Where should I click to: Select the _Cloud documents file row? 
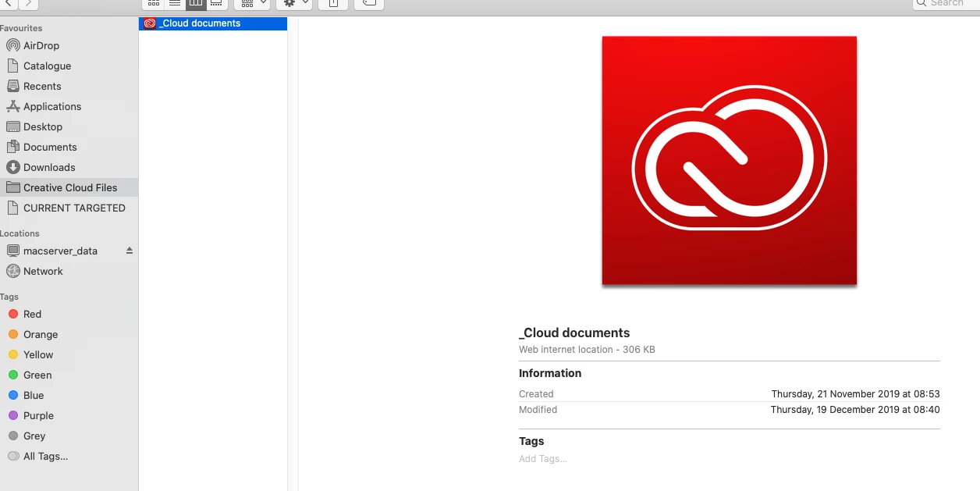tap(213, 23)
